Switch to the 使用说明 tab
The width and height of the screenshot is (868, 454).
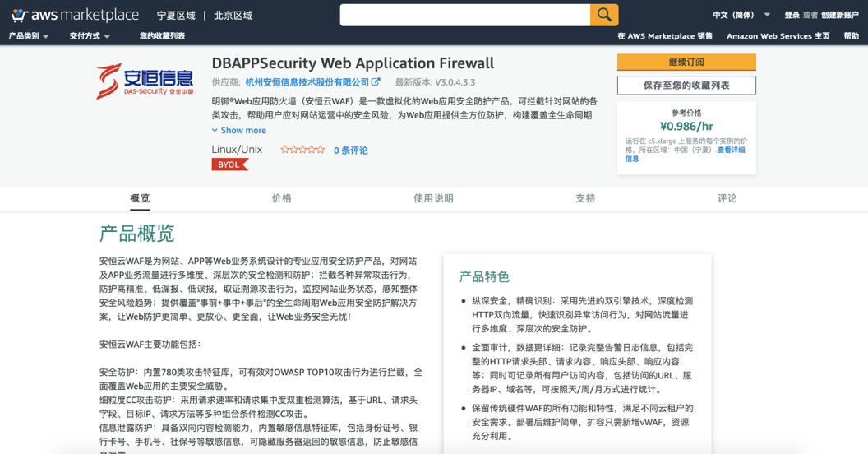pos(433,198)
